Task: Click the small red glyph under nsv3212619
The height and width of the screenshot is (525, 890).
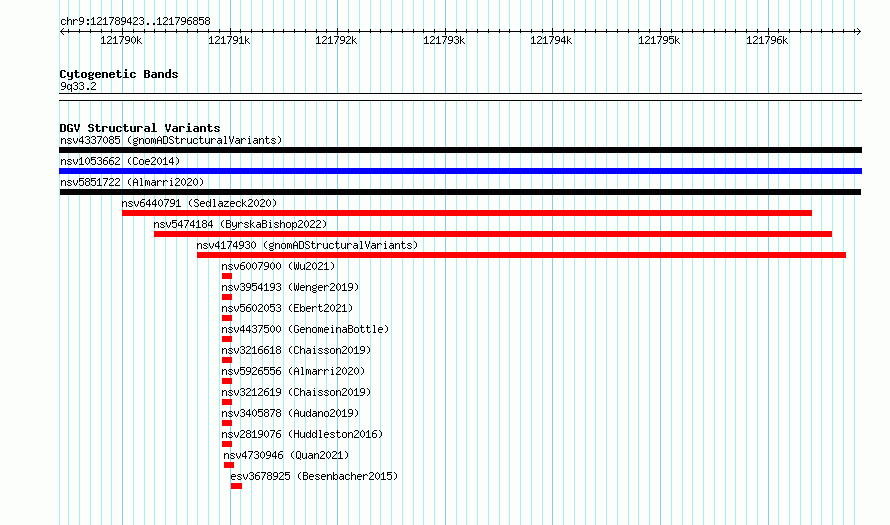Action: tap(227, 402)
